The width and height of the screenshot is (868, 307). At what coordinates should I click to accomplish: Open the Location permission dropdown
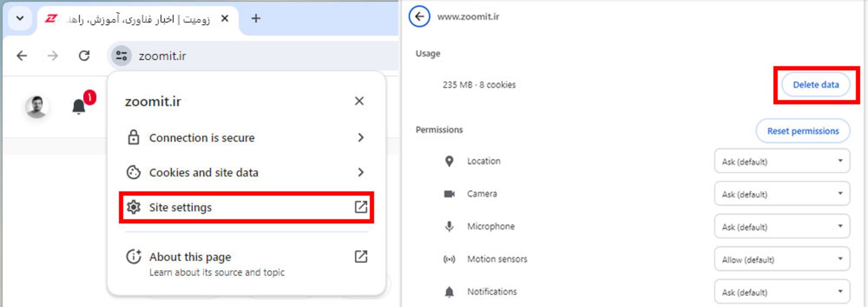(x=782, y=161)
